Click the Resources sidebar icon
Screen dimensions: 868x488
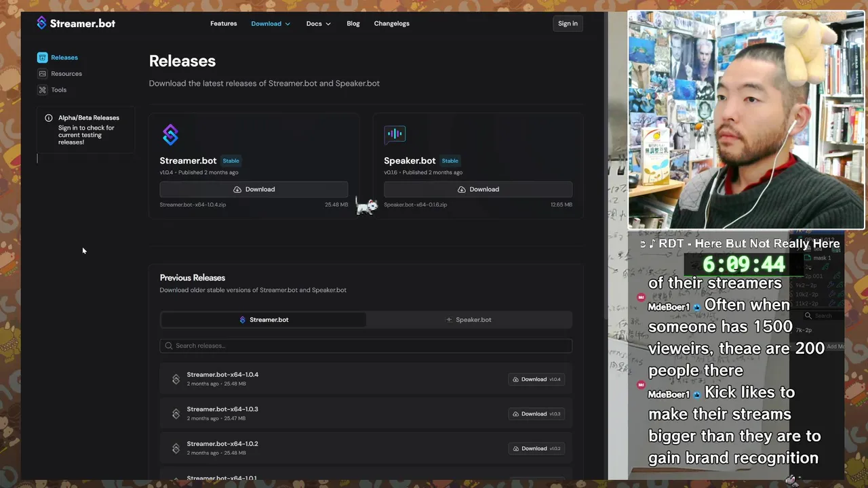42,73
